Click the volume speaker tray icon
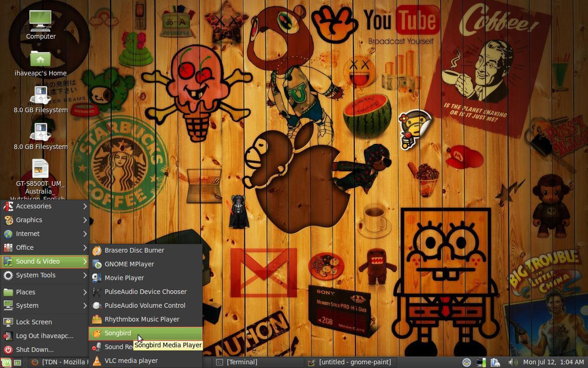 (x=513, y=362)
